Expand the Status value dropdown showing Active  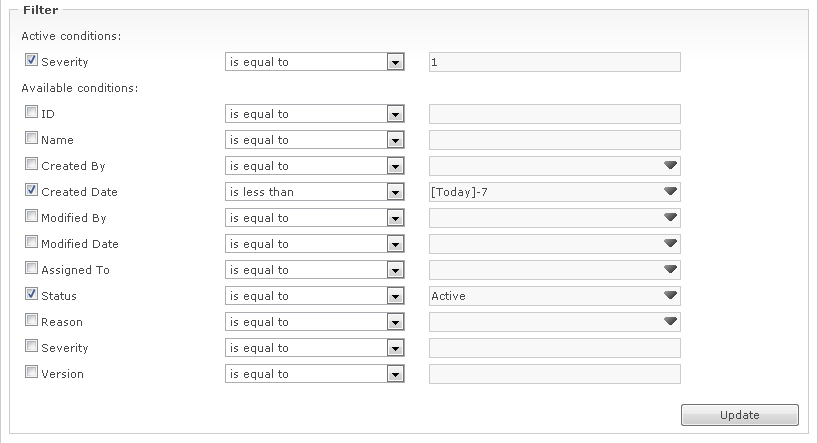click(670, 296)
